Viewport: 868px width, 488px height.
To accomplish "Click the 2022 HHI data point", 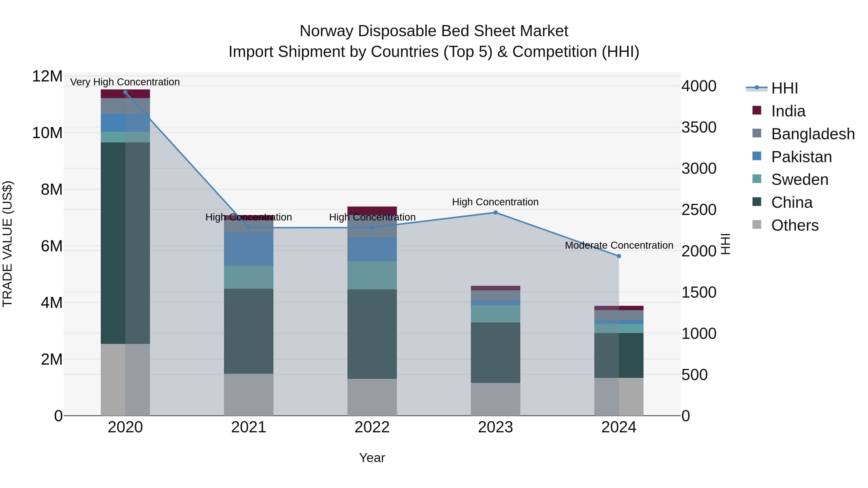I will [x=372, y=228].
